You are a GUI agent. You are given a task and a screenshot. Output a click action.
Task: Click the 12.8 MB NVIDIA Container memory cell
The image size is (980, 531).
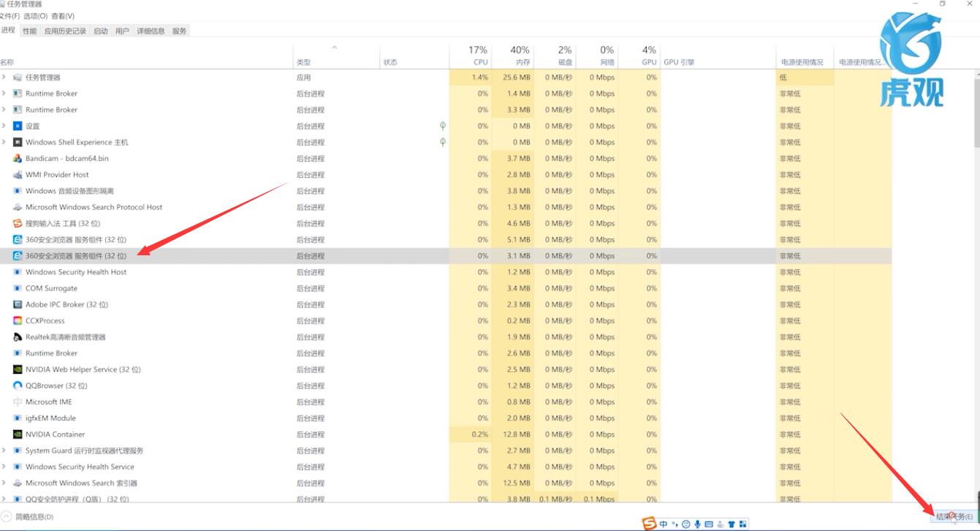(512, 434)
